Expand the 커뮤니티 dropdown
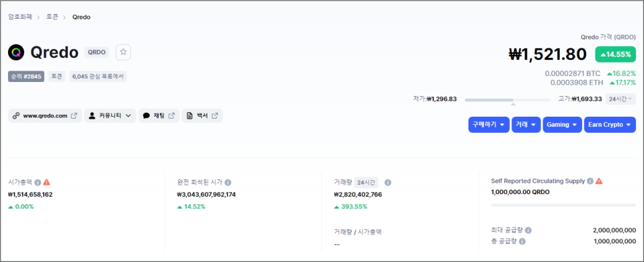The height and width of the screenshot is (262, 644). point(110,116)
